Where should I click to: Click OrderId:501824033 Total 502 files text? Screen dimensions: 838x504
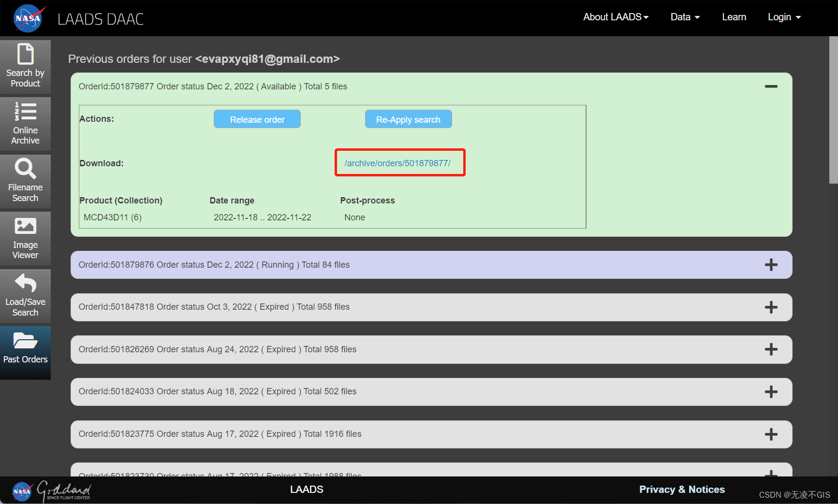(217, 391)
